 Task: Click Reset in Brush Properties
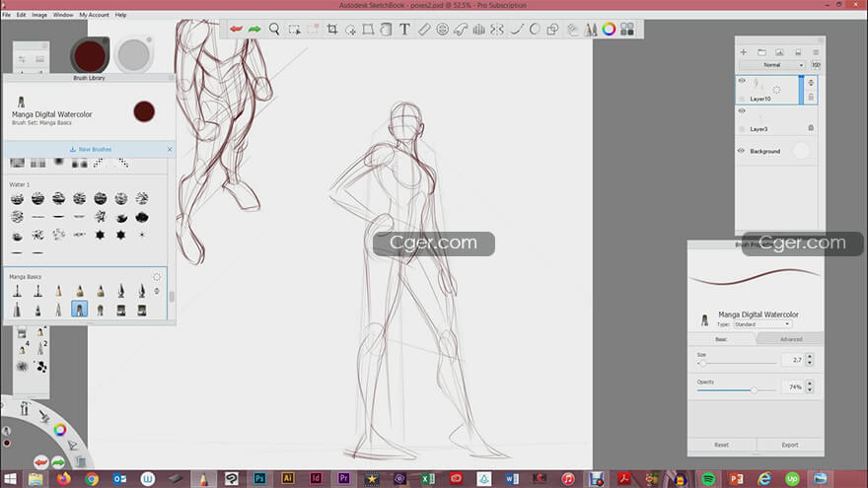click(x=721, y=445)
